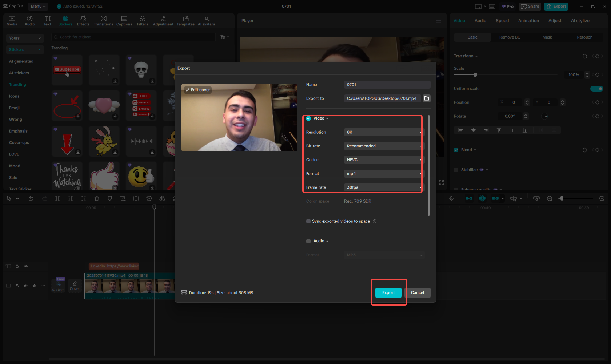Switch to the Animation tab
This screenshot has height=364, width=611.
point(528,21)
